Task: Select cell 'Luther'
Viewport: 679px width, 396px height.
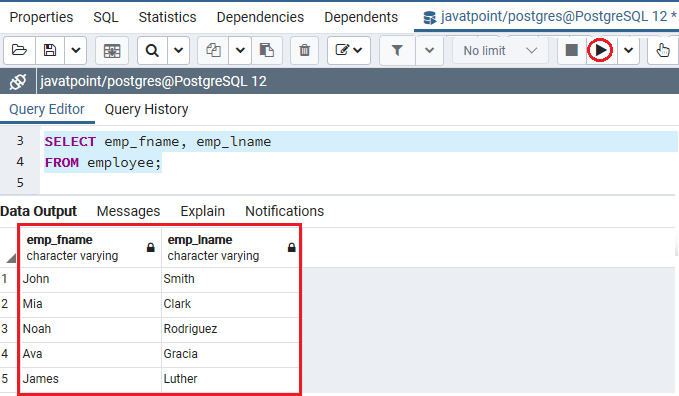Action: pyautogui.click(x=230, y=379)
